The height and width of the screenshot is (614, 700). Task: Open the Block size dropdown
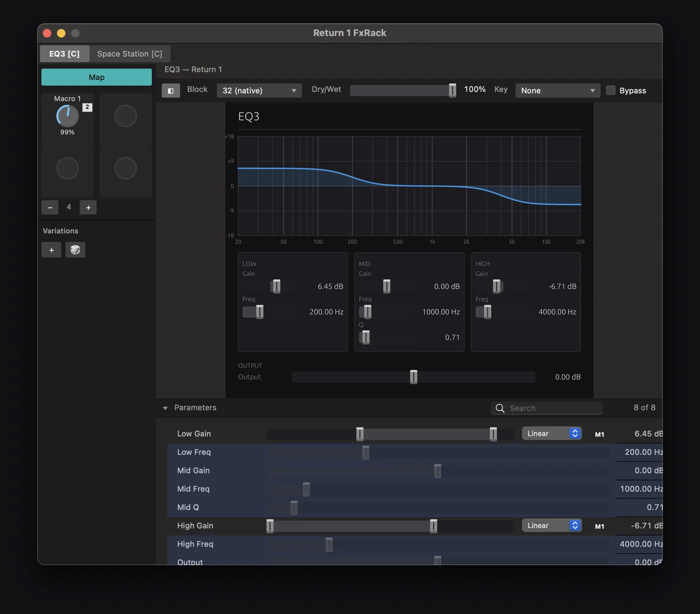tap(259, 90)
